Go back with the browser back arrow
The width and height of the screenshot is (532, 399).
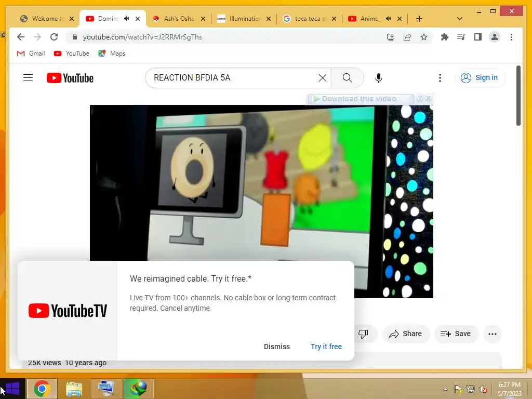pyautogui.click(x=21, y=37)
